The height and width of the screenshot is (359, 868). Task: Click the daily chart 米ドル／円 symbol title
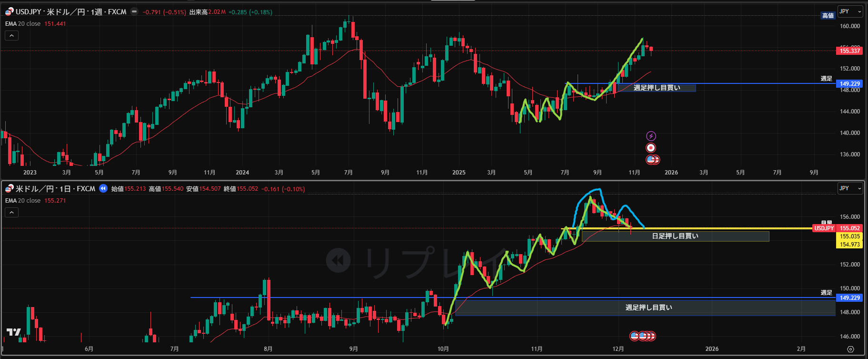click(x=55, y=189)
